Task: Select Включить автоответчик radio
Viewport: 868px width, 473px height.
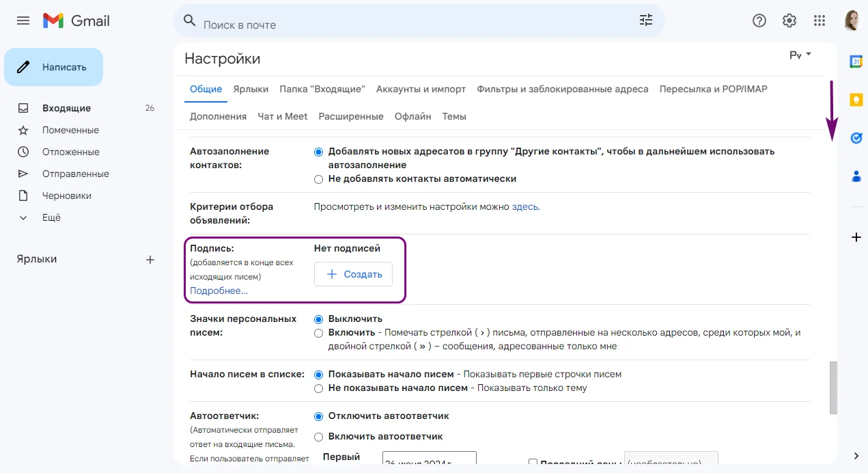Action: [x=318, y=437]
